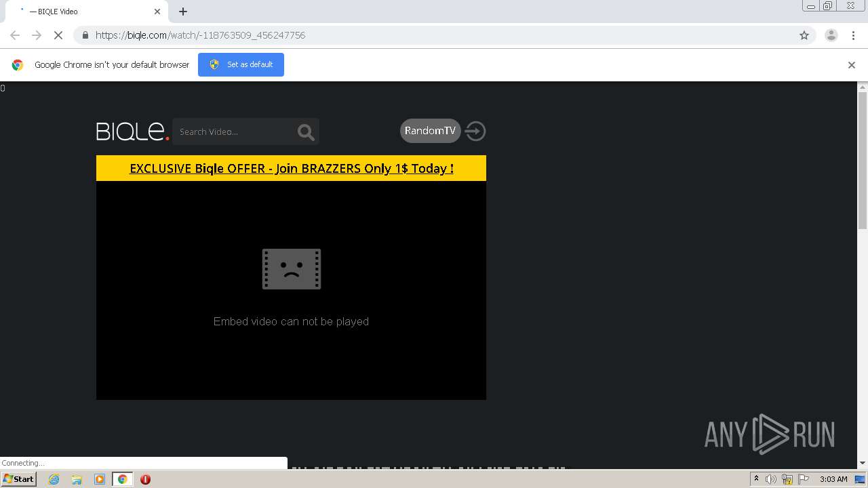
Task: Click Set as default button
Action: point(241,64)
